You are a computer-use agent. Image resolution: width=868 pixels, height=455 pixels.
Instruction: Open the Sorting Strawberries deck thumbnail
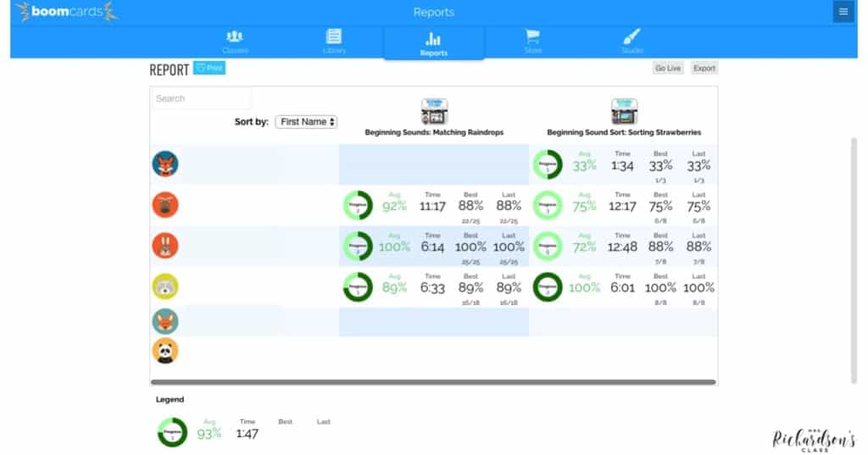coord(624,111)
